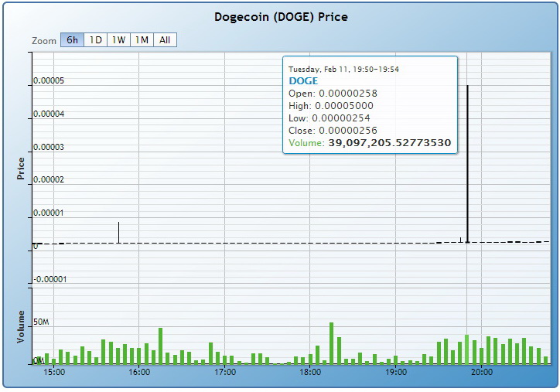Click the 20:00 time axis label
This screenshot has width=560, height=392.
coord(481,372)
